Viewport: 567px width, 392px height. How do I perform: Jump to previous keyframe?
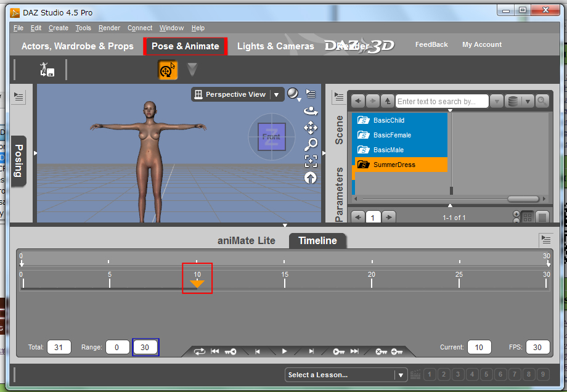(x=230, y=351)
